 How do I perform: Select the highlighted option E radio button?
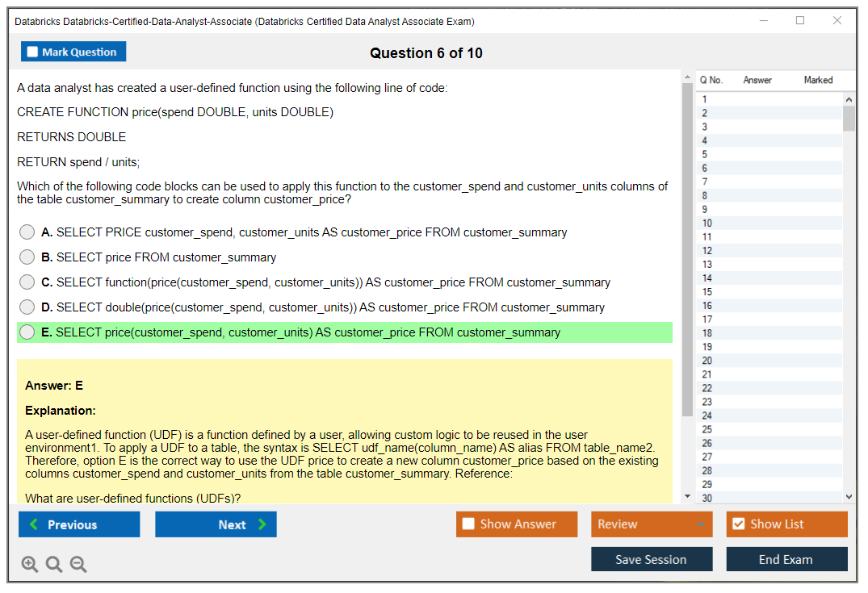point(27,332)
